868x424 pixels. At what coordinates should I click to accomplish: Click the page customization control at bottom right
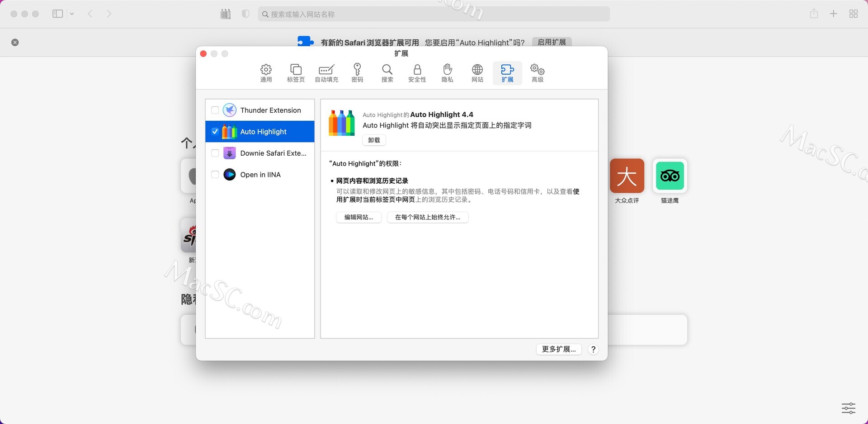[849, 408]
